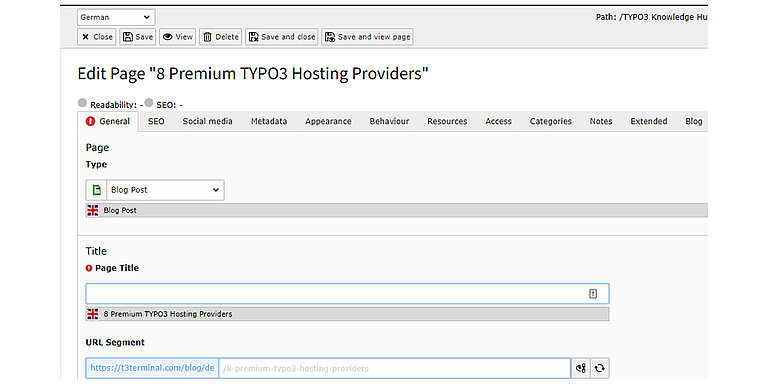
Task: Click the green page type icon
Action: 96,190
